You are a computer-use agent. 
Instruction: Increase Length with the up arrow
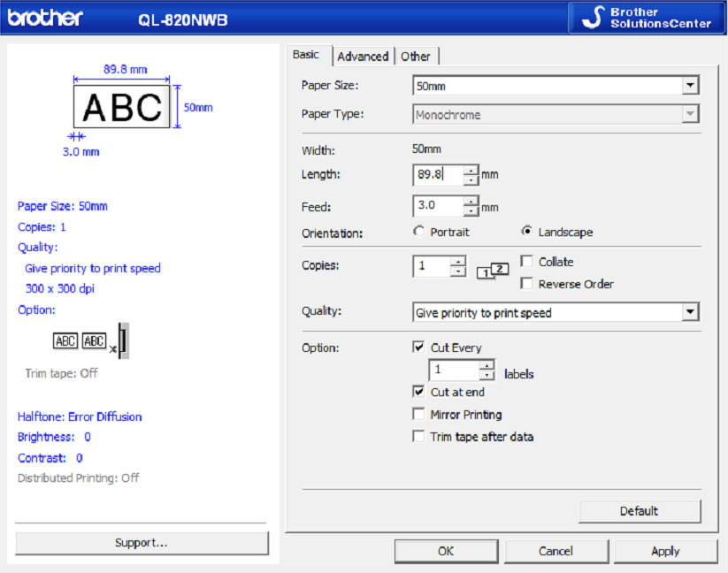coord(471,170)
